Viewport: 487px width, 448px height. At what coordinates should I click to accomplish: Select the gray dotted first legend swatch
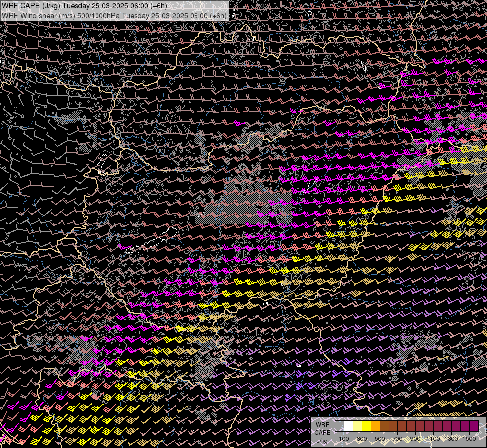[339, 426]
